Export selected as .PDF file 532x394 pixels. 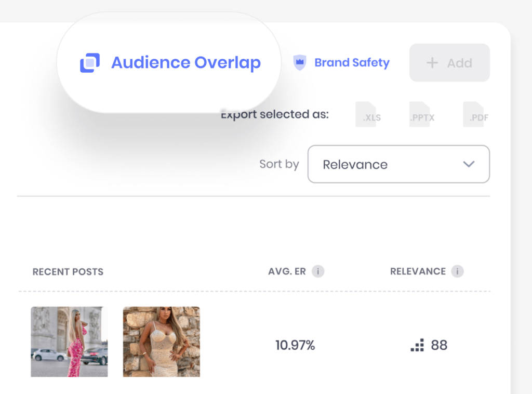(x=476, y=115)
